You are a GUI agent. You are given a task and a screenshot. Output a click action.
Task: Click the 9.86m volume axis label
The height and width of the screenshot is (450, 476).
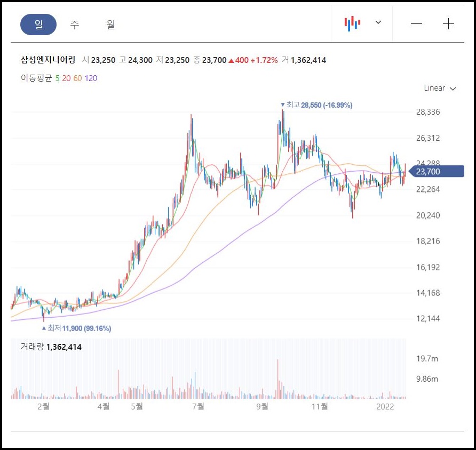click(427, 379)
